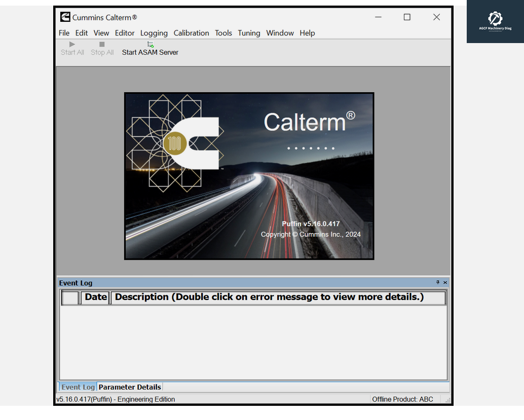Click the Offline Product: ABC status item
524x420 pixels.
[402, 399]
